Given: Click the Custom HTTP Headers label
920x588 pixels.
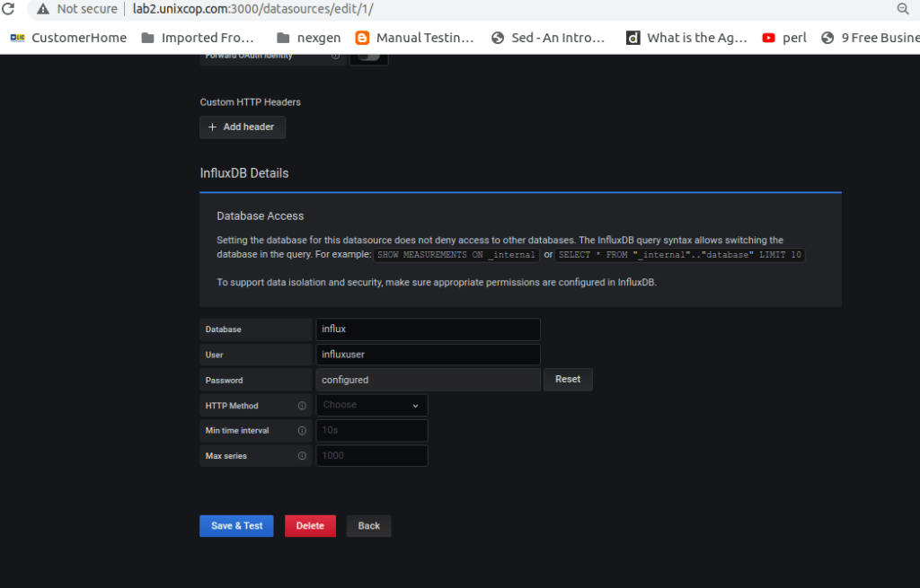Looking at the screenshot, I should click(x=251, y=102).
